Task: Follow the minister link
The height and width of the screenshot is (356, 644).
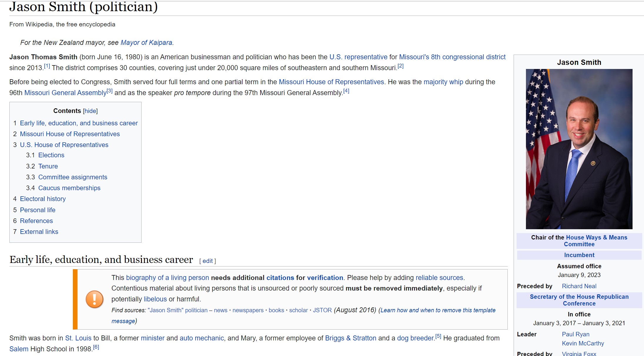Action: (153, 338)
